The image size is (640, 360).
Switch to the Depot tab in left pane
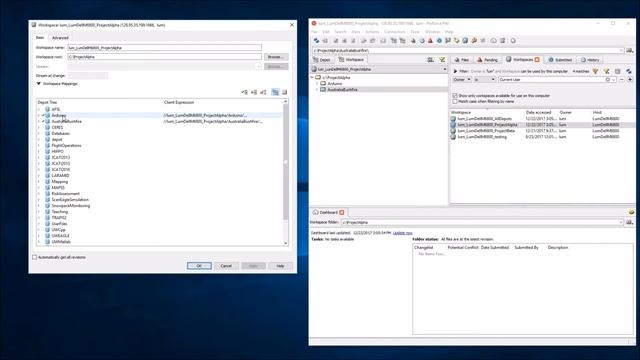point(322,60)
